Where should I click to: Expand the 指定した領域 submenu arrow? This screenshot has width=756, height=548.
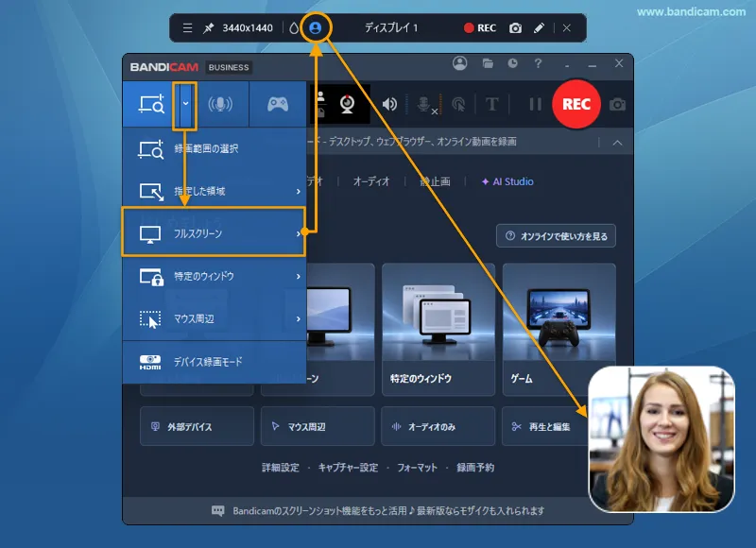[x=299, y=192]
